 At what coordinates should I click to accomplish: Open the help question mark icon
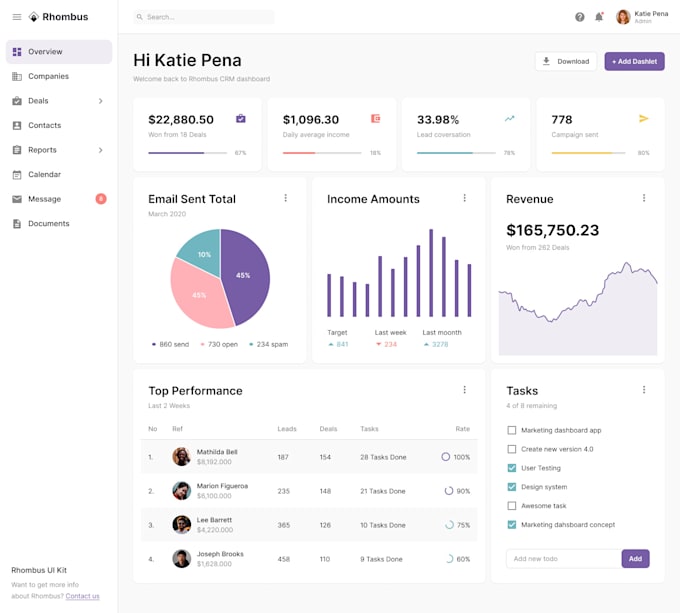(x=579, y=17)
